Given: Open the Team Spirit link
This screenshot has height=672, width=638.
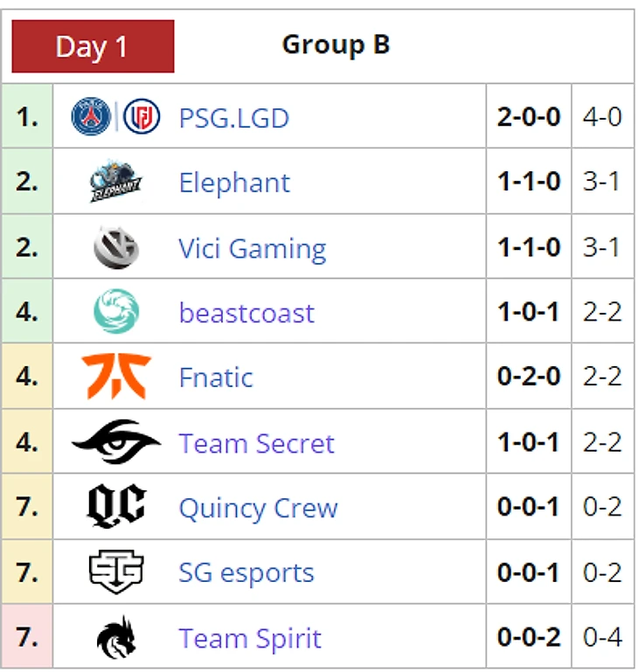Looking at the screenshot, I should pyautogui.click(x=250, y=639).
